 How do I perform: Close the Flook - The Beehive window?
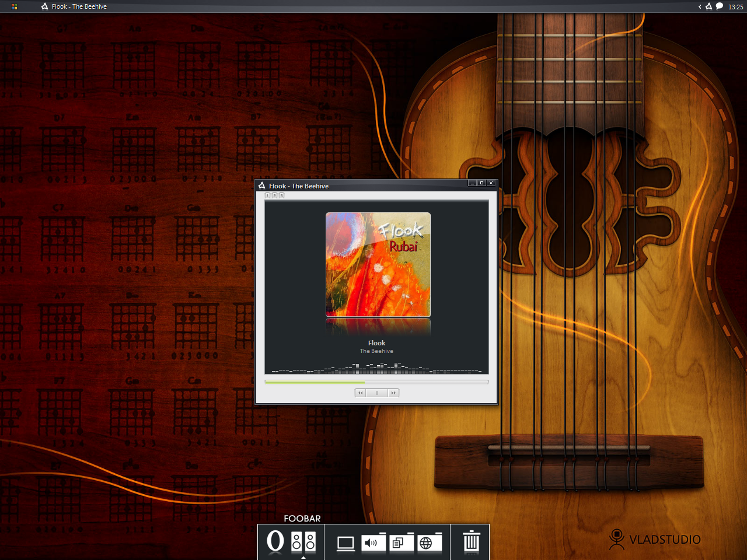point(491,183)
